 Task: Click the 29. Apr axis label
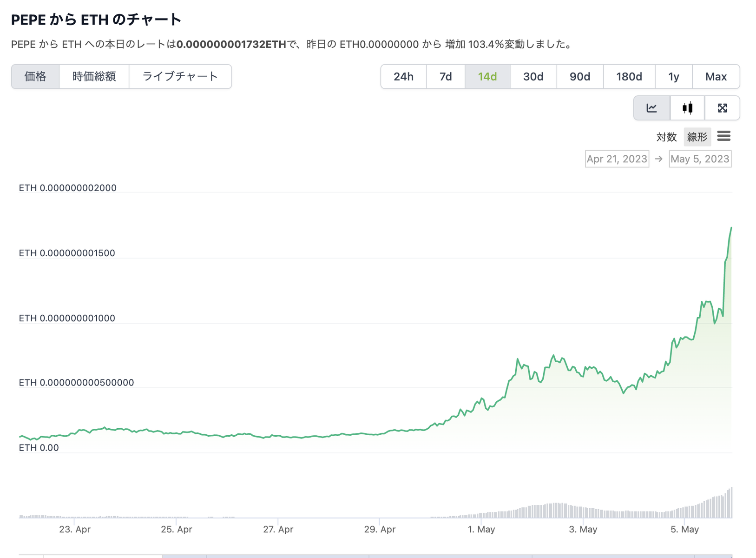[x=380, y=529]
